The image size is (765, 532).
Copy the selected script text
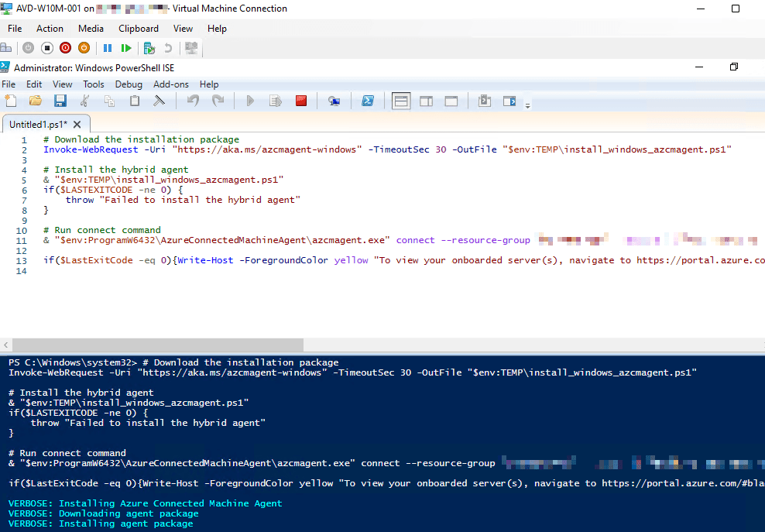pyautogui.click(x=110, y=101)
